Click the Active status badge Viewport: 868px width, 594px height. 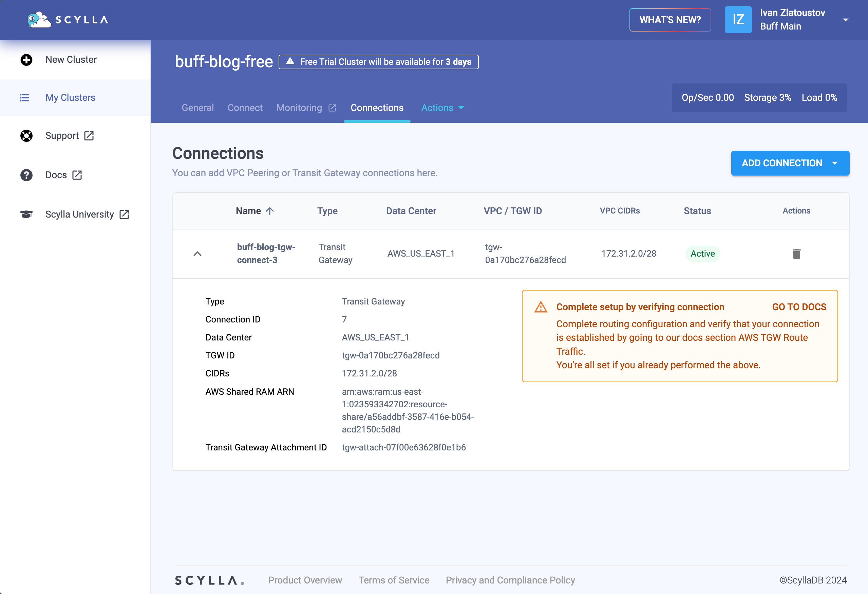(702, 254)
